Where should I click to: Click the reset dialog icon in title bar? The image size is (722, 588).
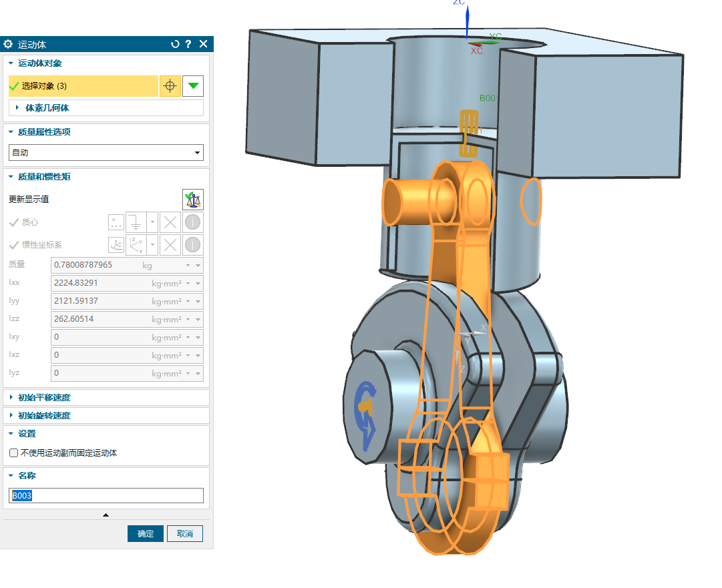[x=175, y=44]
